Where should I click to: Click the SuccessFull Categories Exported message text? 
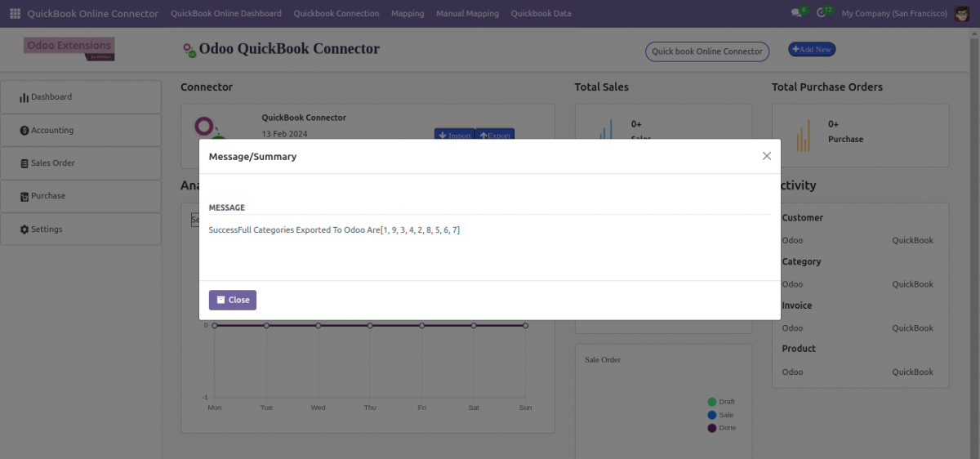tap(334, 230)
